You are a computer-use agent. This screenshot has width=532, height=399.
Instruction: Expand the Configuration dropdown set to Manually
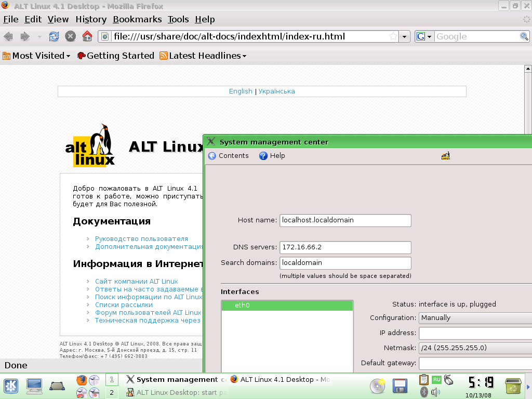[x=475, y=318]
